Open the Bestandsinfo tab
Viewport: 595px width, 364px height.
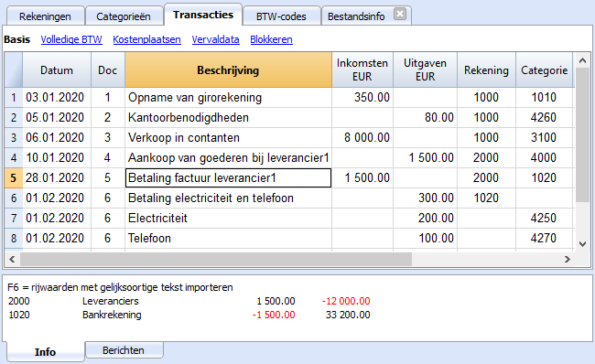click(x=356, y=16)
